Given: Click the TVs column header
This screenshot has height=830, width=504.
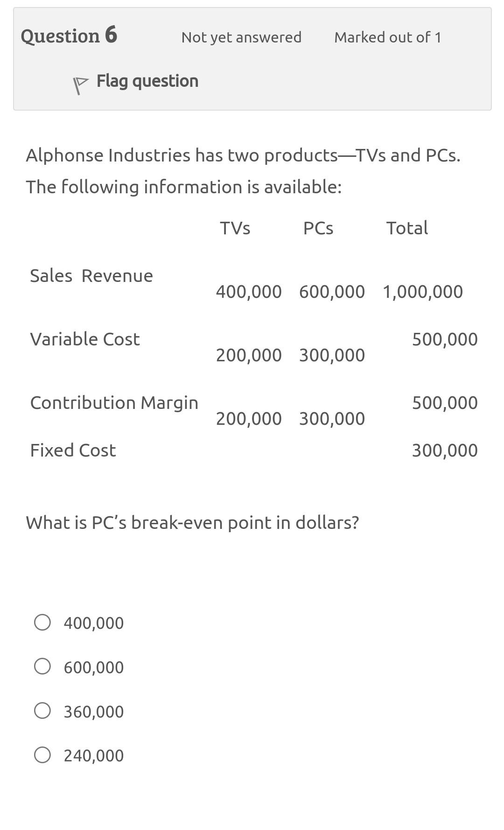Looking at the screenshot, I should point(235,228).
